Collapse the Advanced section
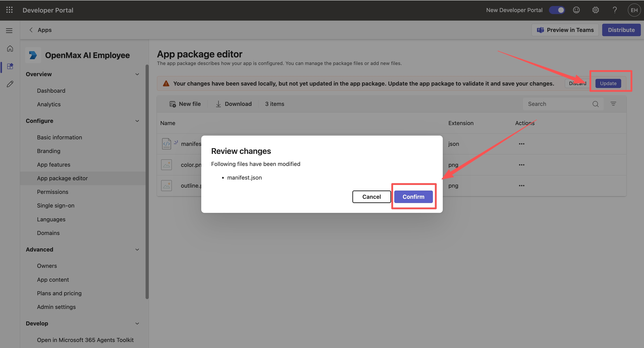Viewport: 644px width, 348px height. click(137, 249)
